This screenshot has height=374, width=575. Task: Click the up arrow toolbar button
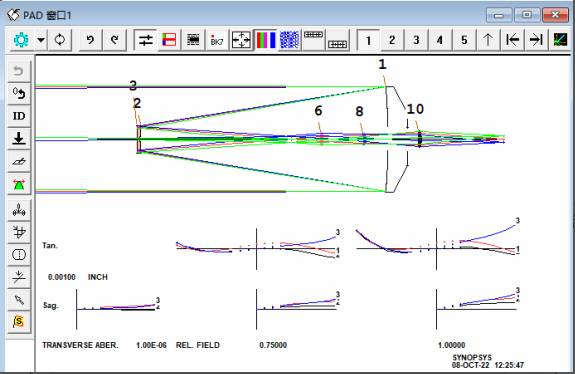tap(488, 40)
